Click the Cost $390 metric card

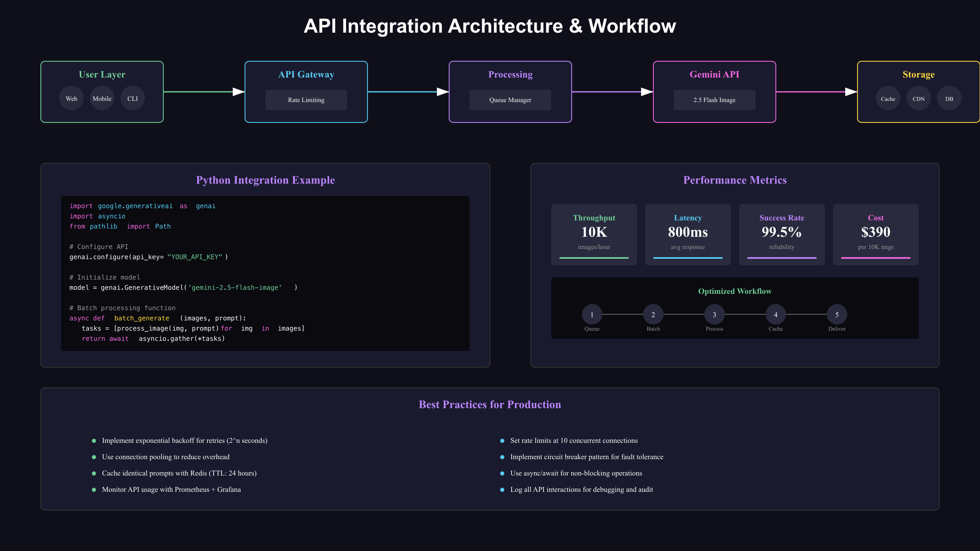tap(876, 235)
